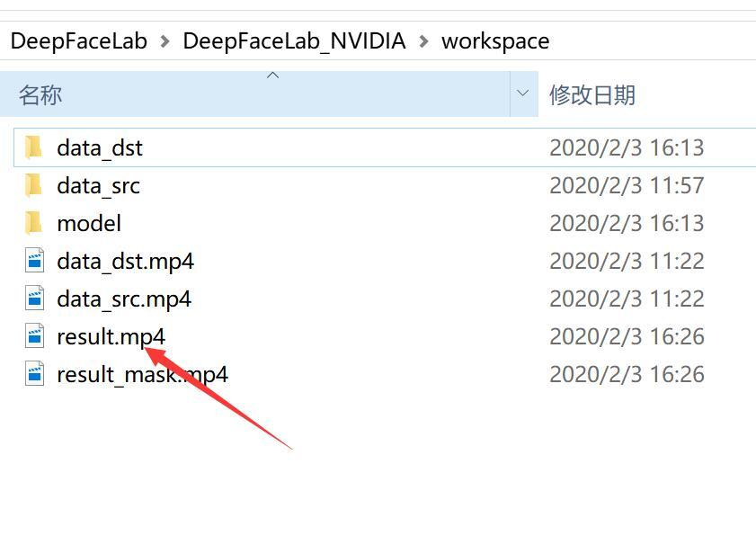This screenshot has width=756, height=535.
Task: Click the model folder icon
Action: click(34, 223)
